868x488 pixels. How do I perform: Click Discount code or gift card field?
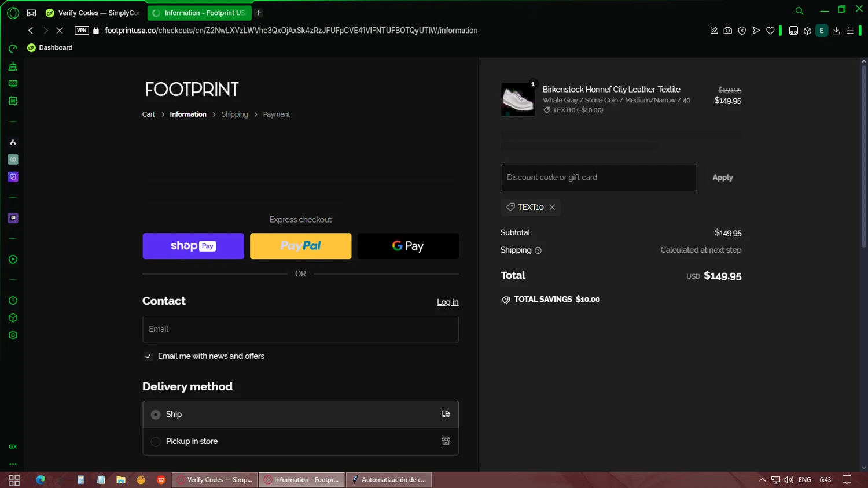pos(598,178)
